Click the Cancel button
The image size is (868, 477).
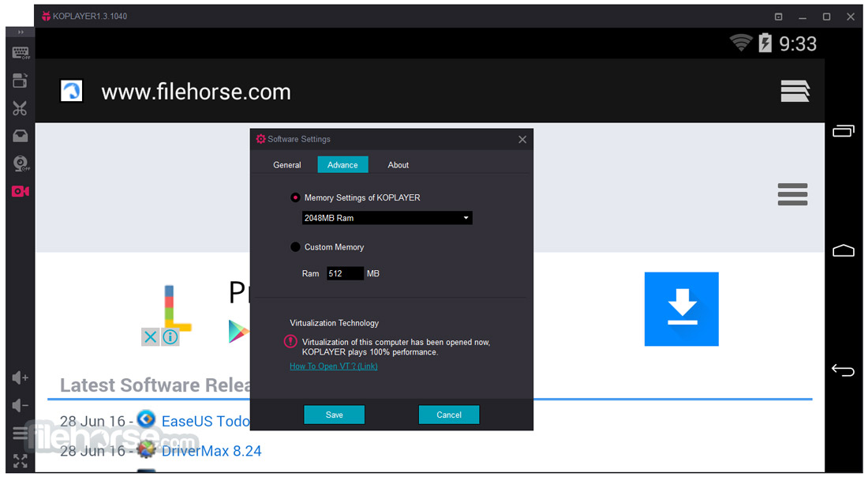(x=449, y=415)
